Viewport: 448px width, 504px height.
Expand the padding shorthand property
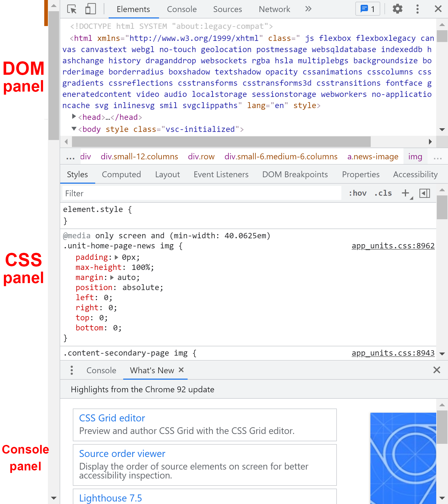[116, 257]
